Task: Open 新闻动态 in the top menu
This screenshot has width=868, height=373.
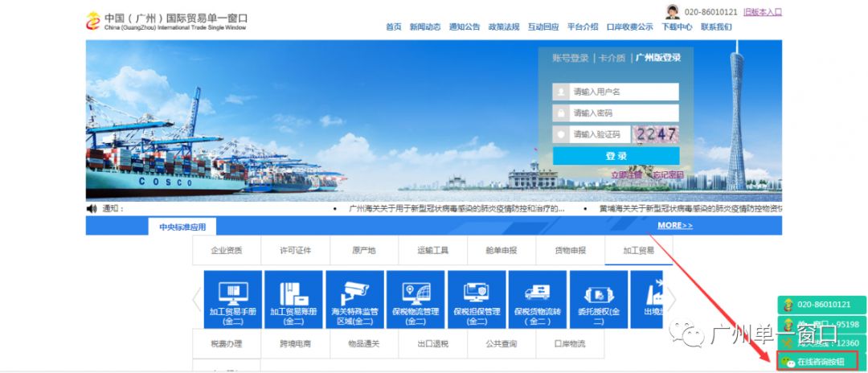Action: click(425, 27)
